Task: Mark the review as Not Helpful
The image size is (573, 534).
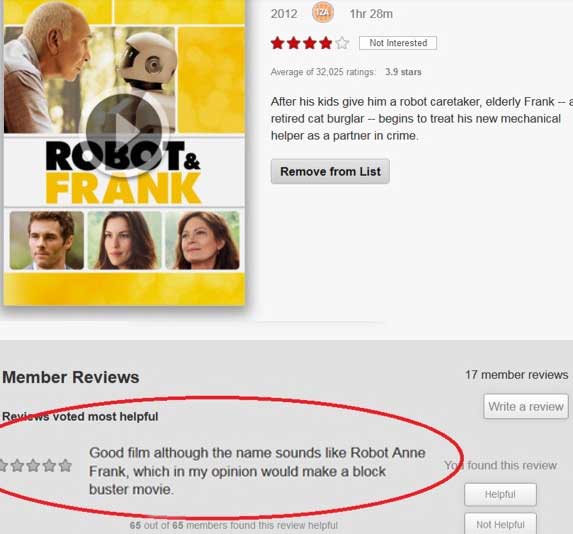Action: pos(500,524)
